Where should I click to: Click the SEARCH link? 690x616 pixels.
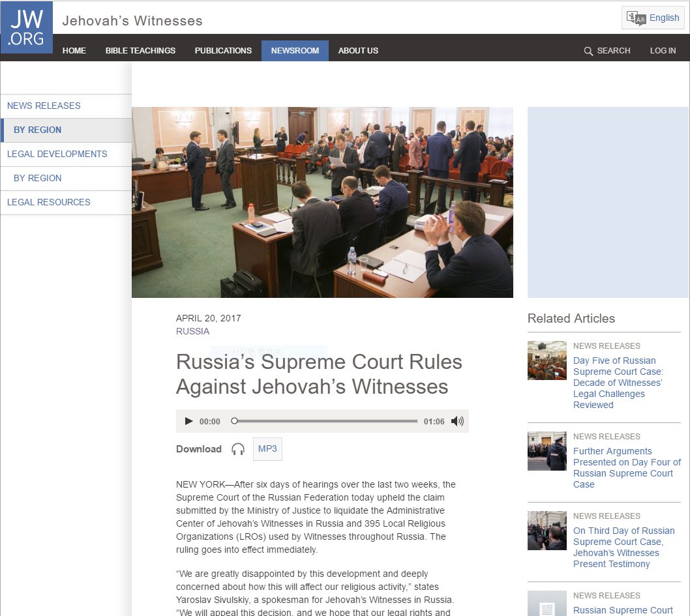(x=614, y=51)
